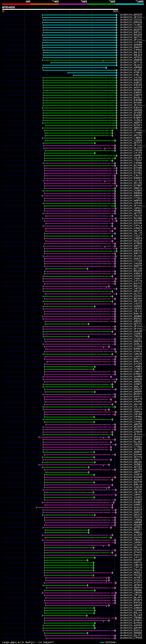Click the cyan alignment bar for UniRef100_A7NXJ3
Viewport: 146px width, 644px height.
pos(95,75)
